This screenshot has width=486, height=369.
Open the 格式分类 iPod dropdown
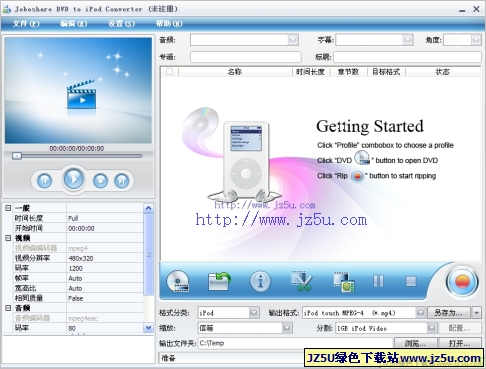[x=254, y=313]
